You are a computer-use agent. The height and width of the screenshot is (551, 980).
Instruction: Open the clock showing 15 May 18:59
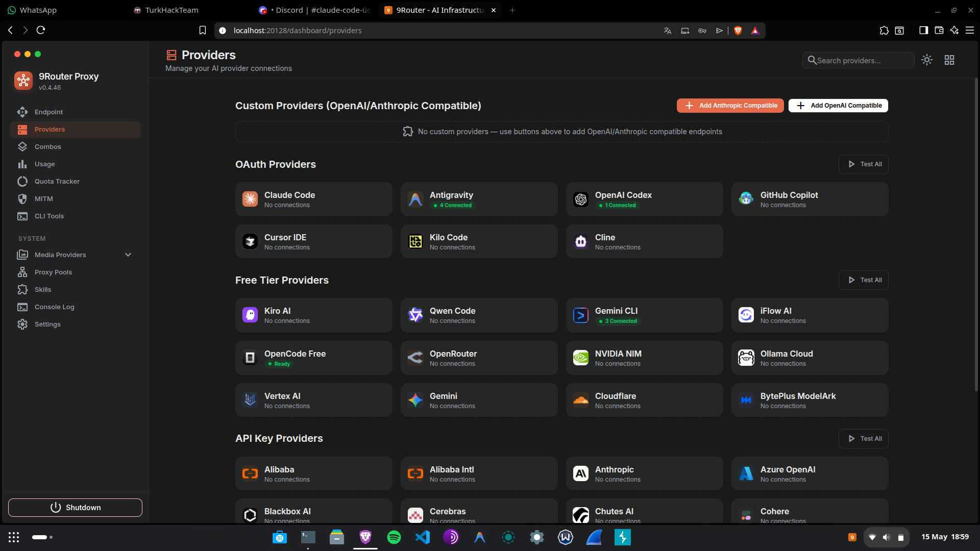(x=945, y=537)
